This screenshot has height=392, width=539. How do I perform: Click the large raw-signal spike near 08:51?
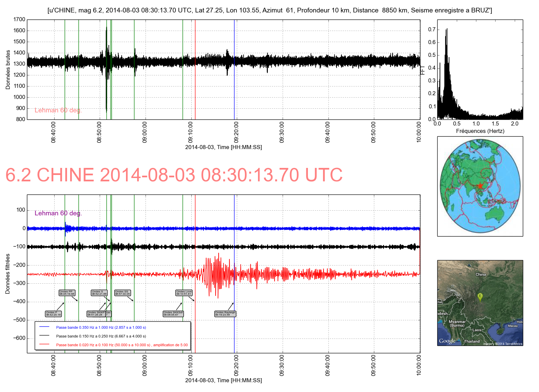point(106,69)
